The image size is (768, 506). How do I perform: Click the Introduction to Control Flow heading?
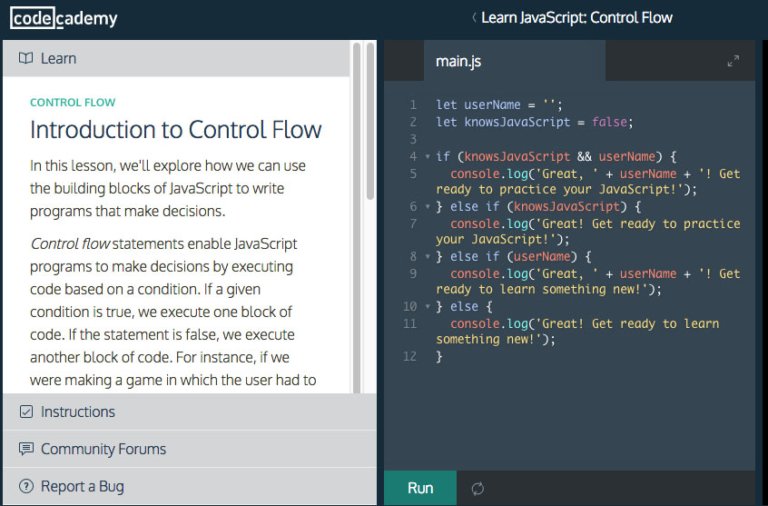(x=176, y=130)
